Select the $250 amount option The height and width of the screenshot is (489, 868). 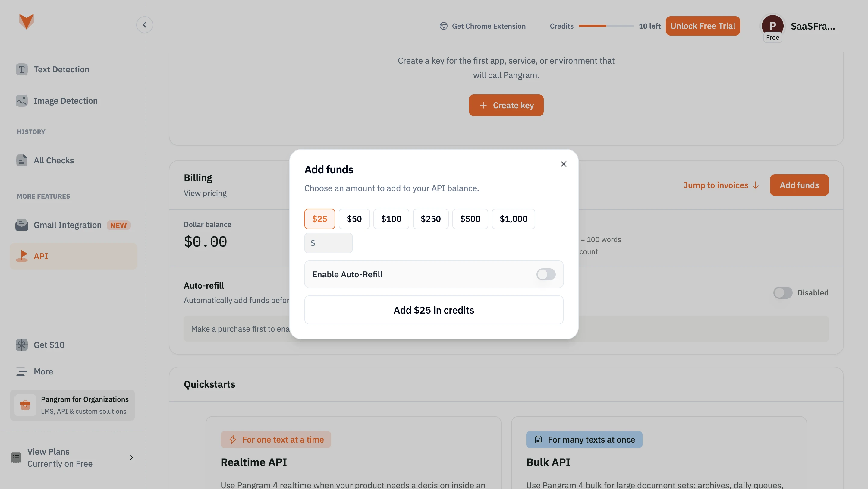coord(431,219)
